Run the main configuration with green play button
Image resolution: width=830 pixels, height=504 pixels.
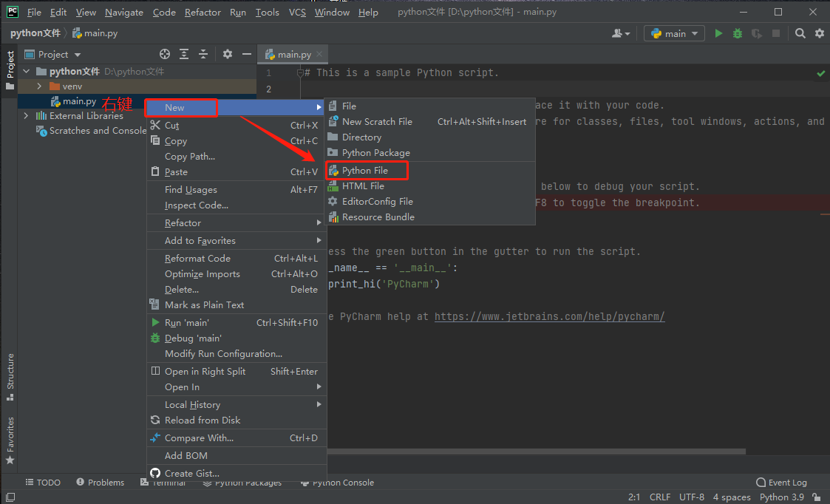[x=718, y=33]
